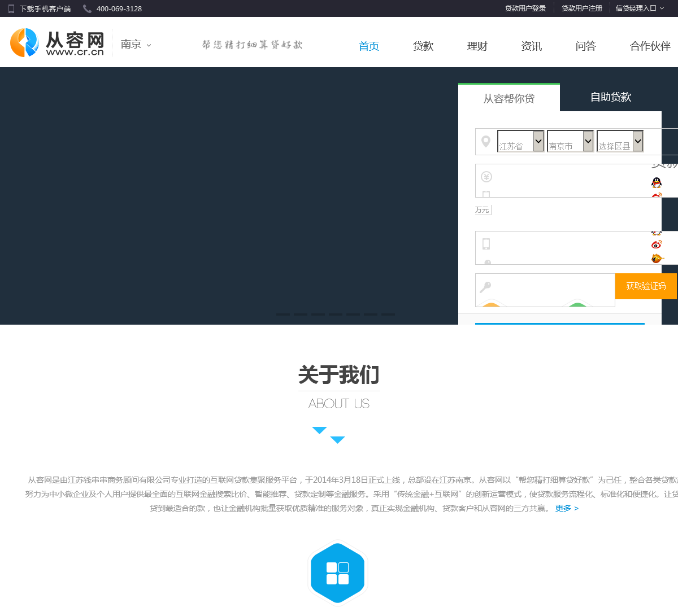
Task: Switch to 自助贷款 tab
Action: tap(611, 97)
